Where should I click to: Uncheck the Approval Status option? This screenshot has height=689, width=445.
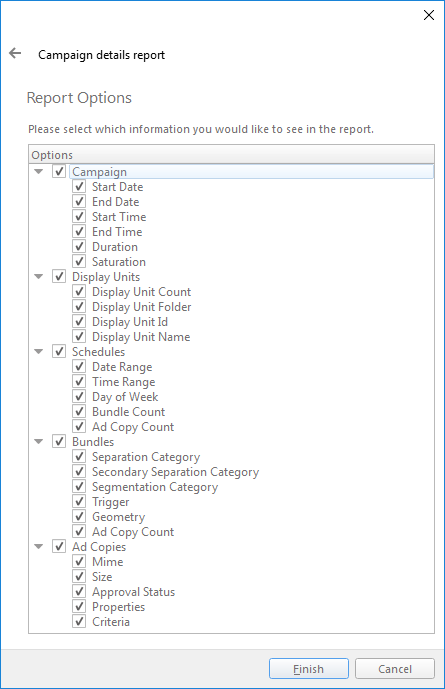[x=79, y=592]
